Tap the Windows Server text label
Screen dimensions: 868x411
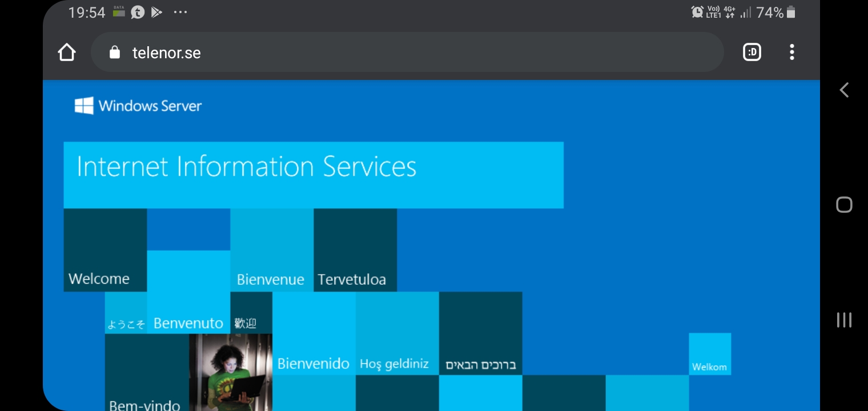click(150, 106)
